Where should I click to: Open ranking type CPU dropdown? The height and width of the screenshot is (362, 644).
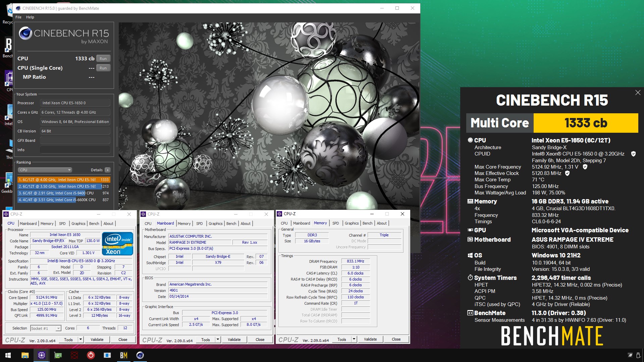point(45,170)
